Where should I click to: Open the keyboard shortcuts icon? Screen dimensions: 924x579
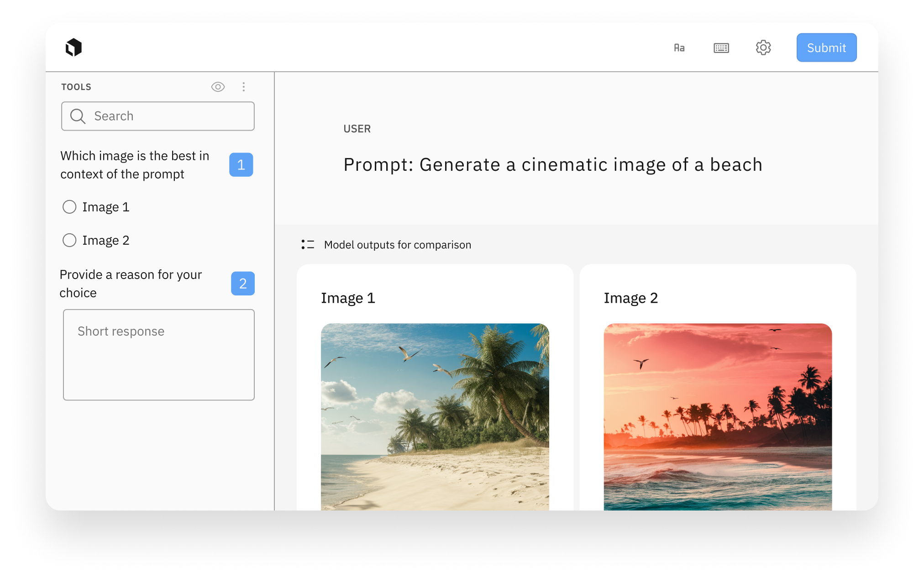coord(721,48)
